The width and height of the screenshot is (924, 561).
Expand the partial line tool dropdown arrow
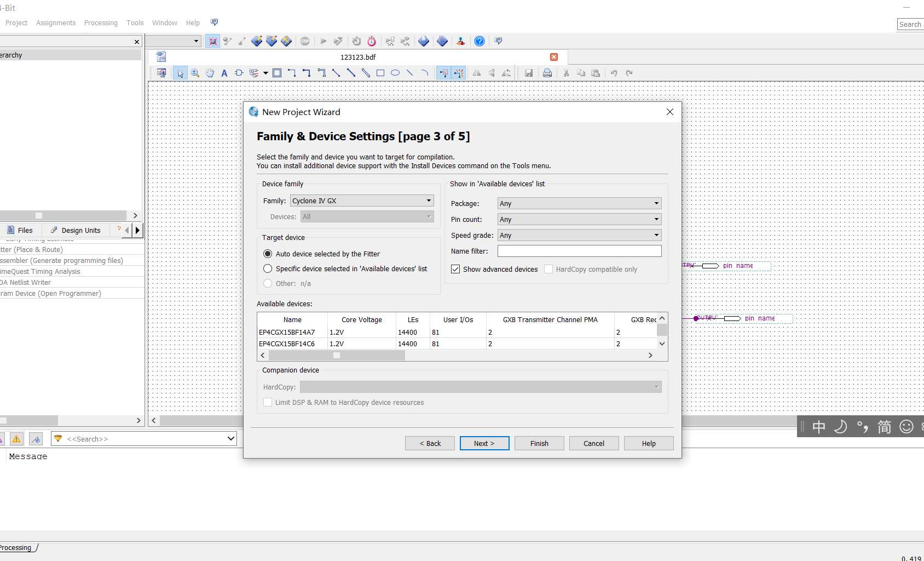(265, 73)
